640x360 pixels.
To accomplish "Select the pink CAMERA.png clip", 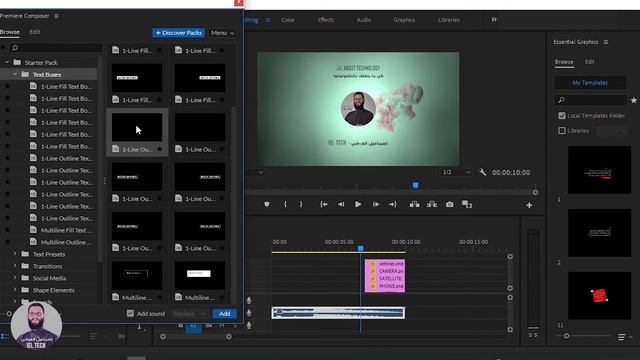I will coord(385,271).
